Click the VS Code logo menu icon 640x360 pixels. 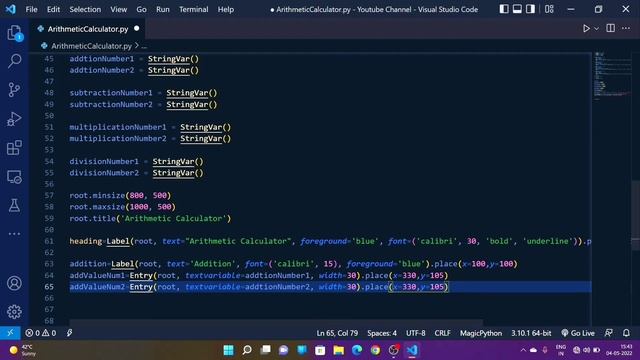point(11,9)
